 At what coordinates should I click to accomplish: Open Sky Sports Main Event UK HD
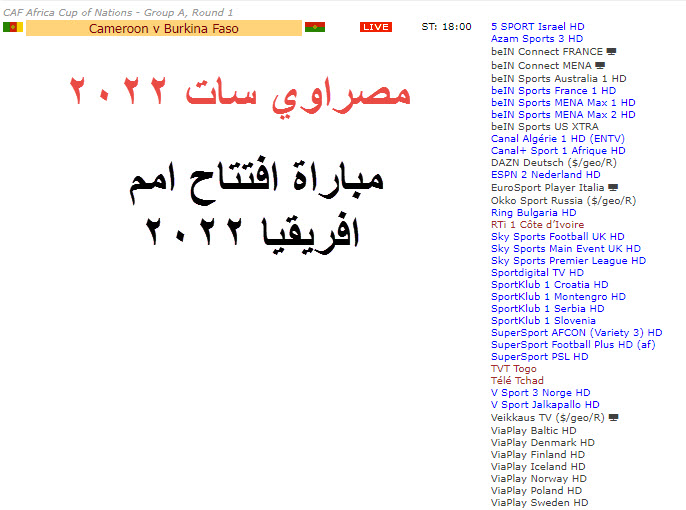coord(566,248)
